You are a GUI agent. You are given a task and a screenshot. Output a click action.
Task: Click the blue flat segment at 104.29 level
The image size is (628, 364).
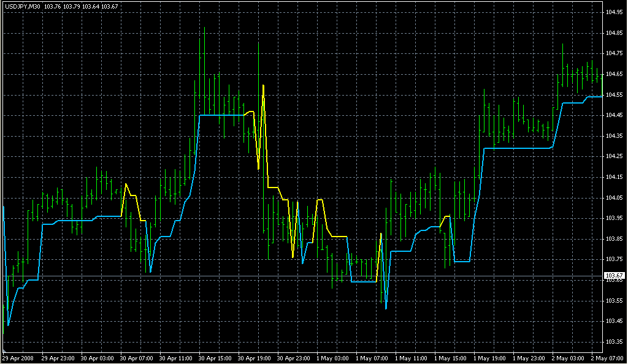click(518, 148)
